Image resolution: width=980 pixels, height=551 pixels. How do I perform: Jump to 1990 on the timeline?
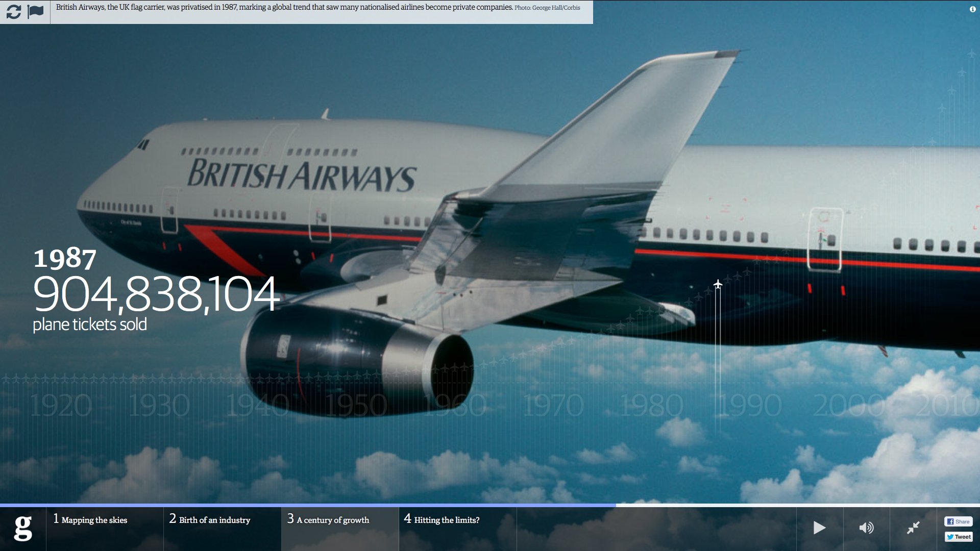click(750, 406)
